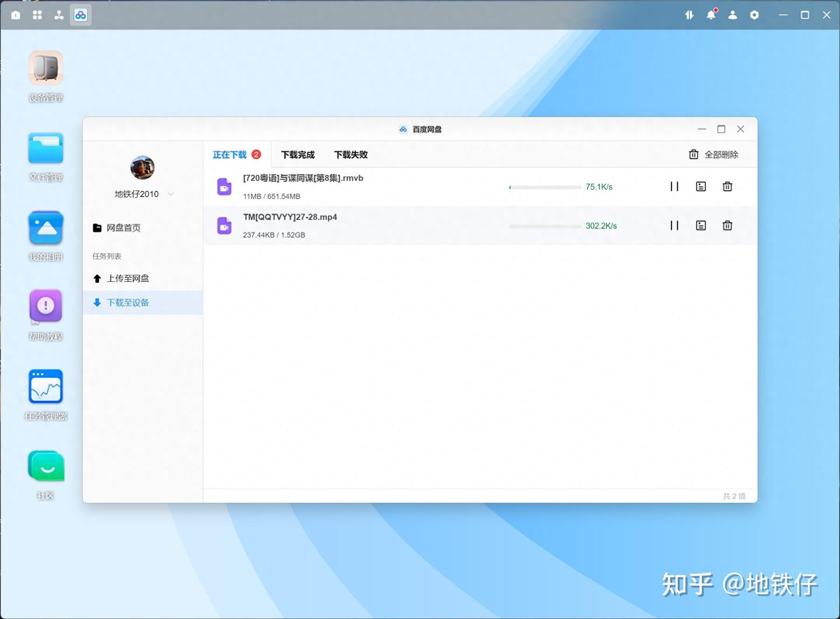Click the 共 2 项 item count
Viewport: 840px width, 619px height.
[x=734, y=496]
